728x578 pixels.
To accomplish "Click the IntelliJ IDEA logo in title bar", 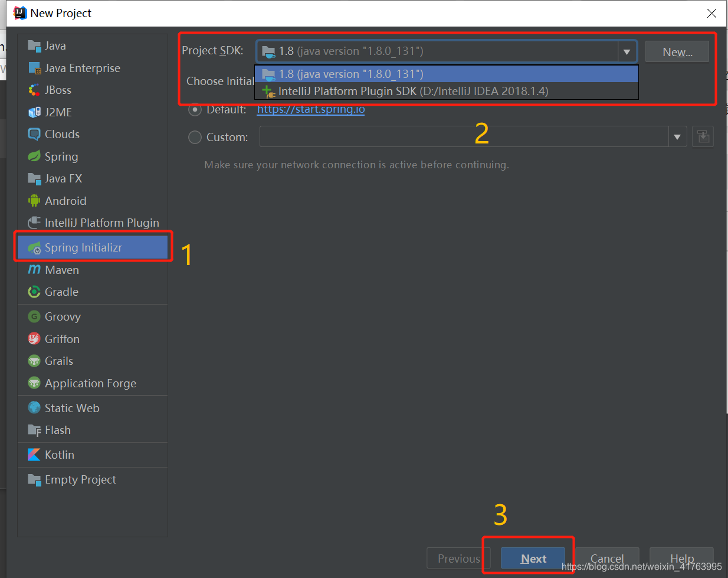I will click(x=20, y=13).
